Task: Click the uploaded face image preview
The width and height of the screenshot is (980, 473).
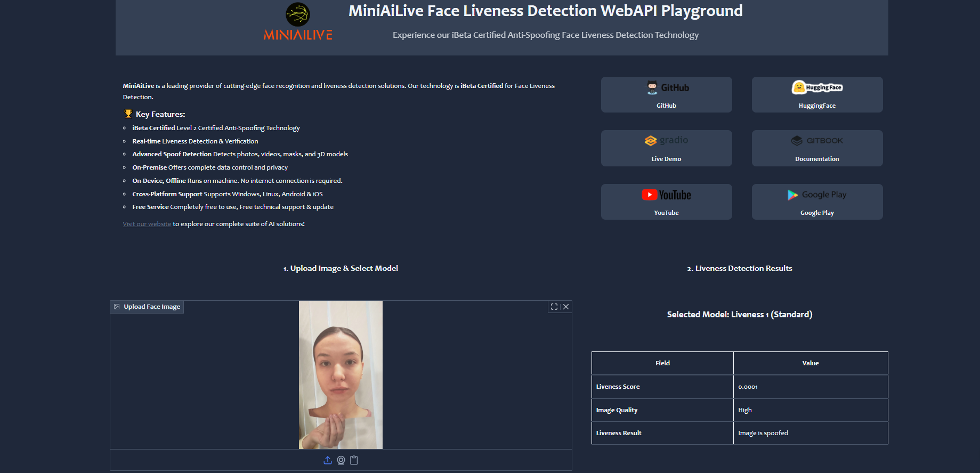Action: pyautogui.click(x=341, y=375)
